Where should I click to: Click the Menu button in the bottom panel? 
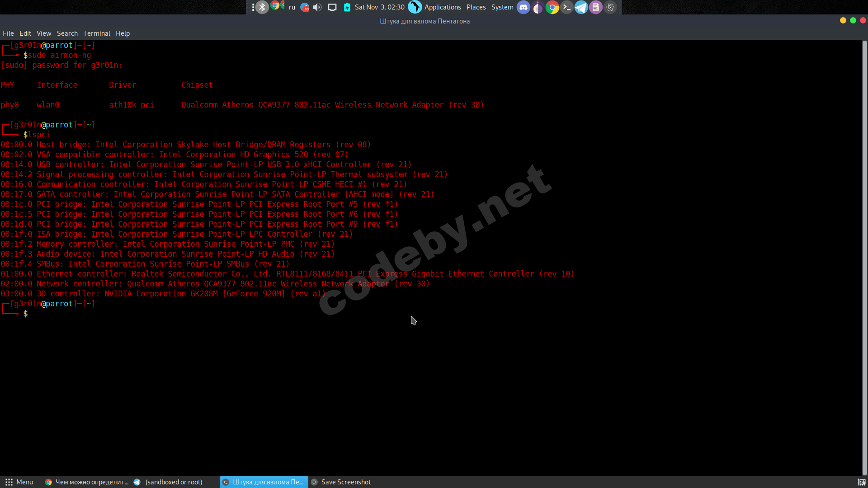[x=19, y=482]
